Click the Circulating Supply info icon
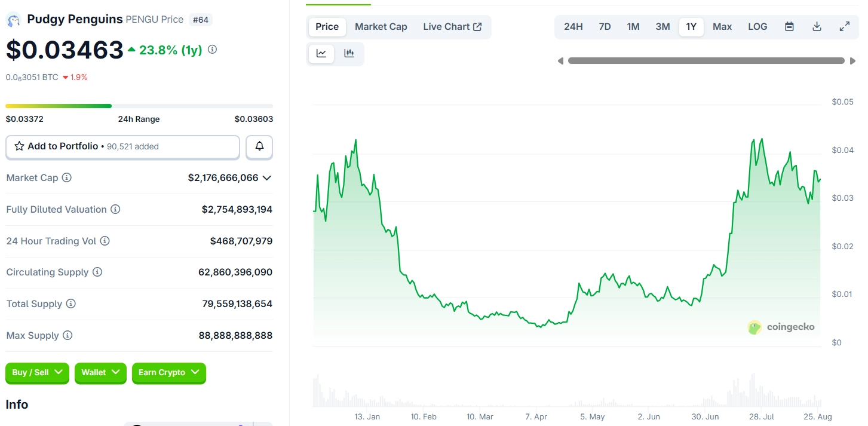The image size is (868, 426). pyautogui.click(x=97, y=272)
